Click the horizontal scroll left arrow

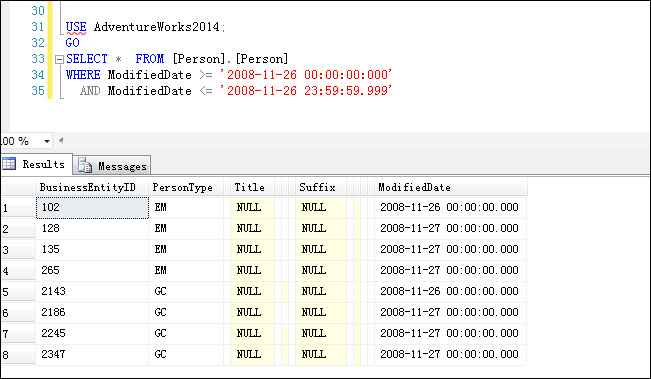tap(61, 140)
